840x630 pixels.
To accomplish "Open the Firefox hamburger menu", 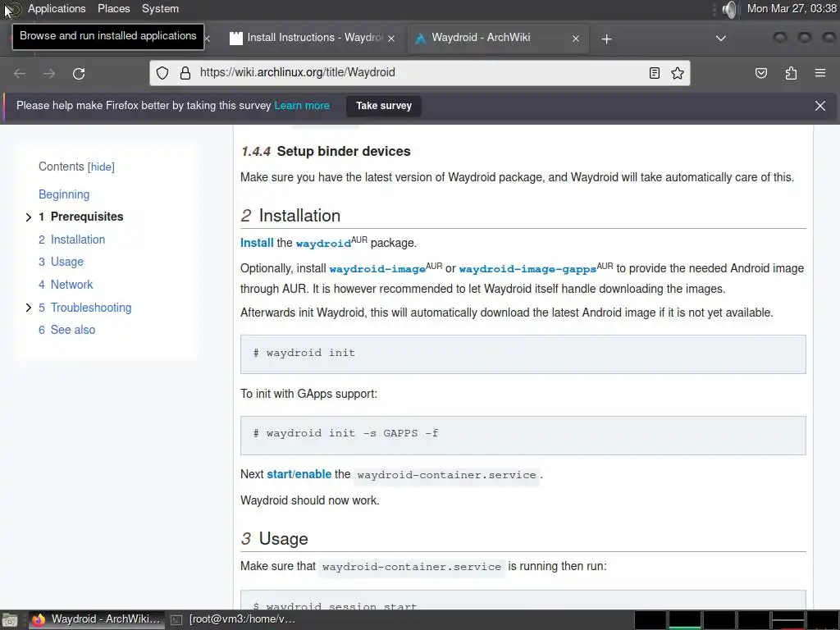I will click(820, 73).
